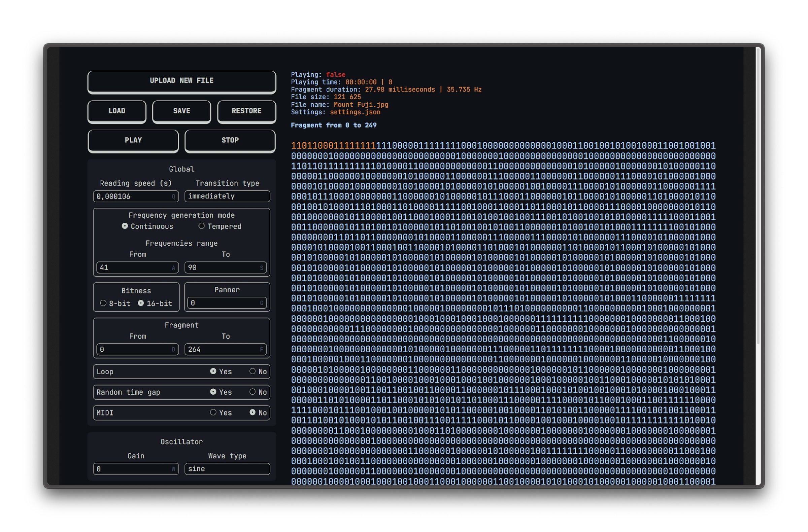Enable MIDI by selecting Yes
808x532 pixels.
point(213,413)
